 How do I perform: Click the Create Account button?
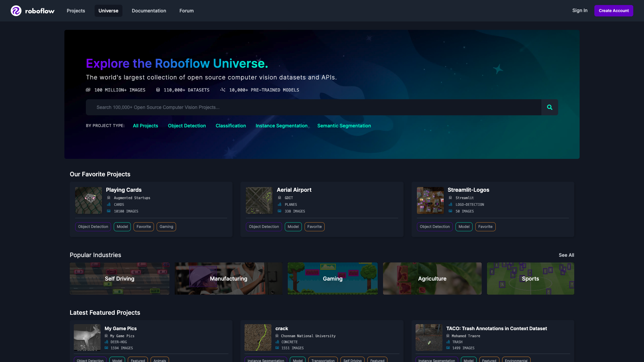pyautogui.click(x=613, y=10)
